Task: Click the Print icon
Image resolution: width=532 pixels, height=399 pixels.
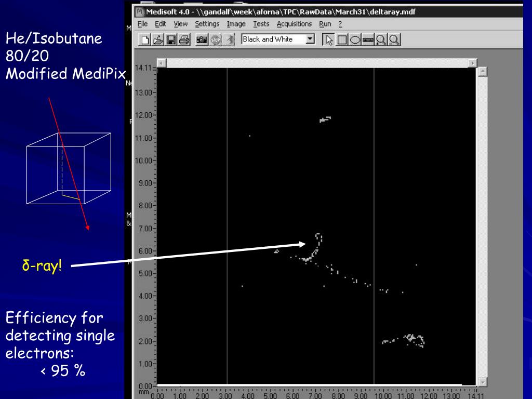Action: 184,39
